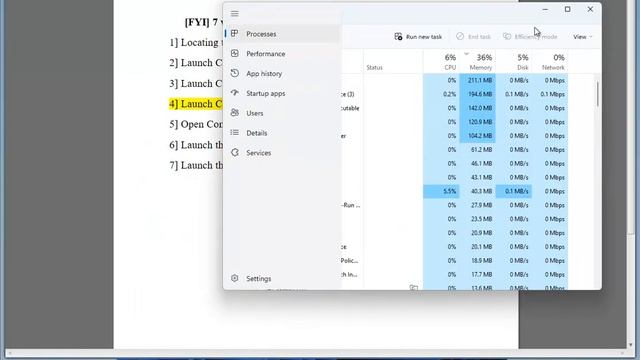Open the Services page

pos(282,153)
